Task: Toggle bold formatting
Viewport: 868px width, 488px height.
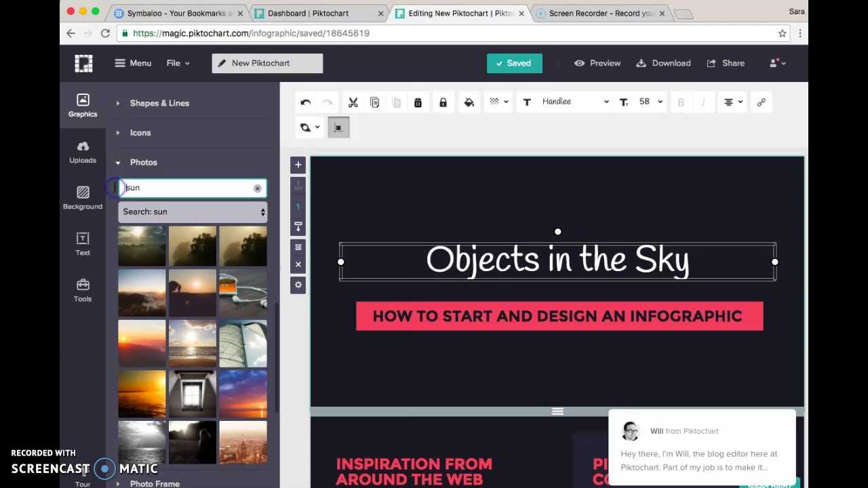Action: (681, 102)
